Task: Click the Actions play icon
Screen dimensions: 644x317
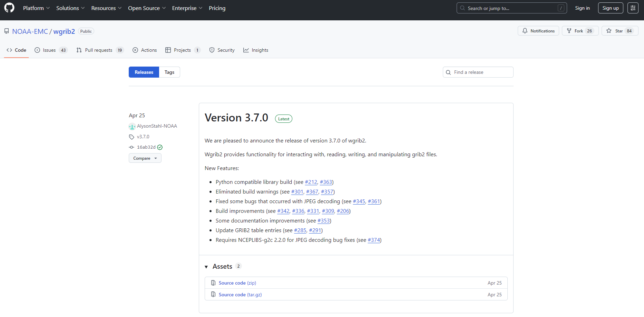Action: point(135,50)
